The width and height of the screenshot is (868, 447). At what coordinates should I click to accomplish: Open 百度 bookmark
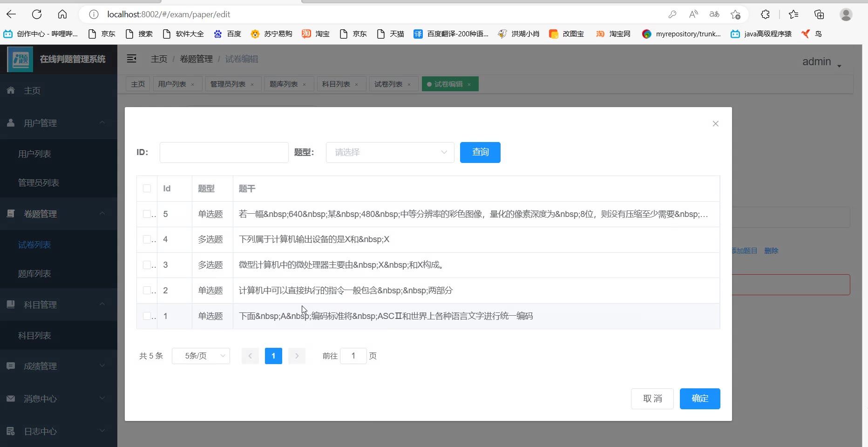pos(227,34)
